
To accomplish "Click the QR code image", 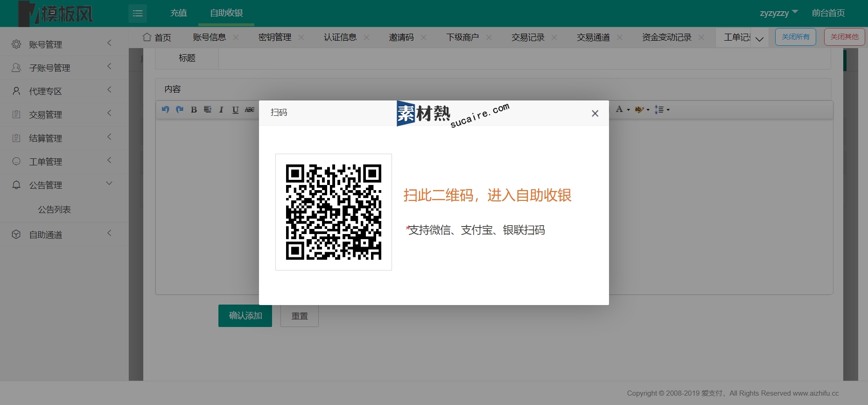I will tap(334, 212).
